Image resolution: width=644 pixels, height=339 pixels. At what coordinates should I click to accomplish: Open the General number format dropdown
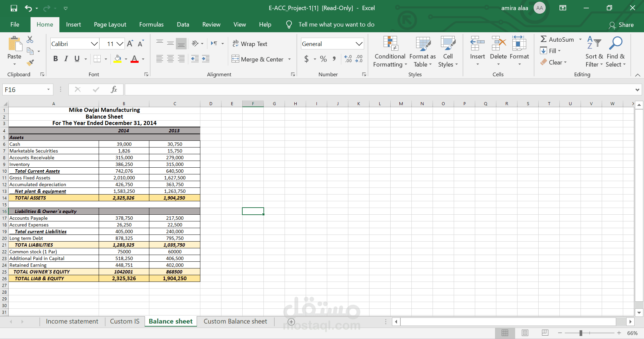[359, 44]
